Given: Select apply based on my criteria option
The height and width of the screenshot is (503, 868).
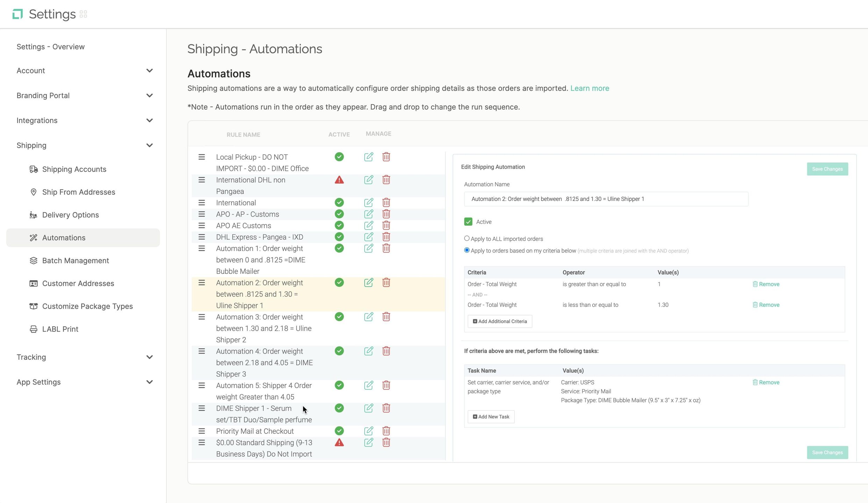Looking at the screenshot, I should 467,250.
